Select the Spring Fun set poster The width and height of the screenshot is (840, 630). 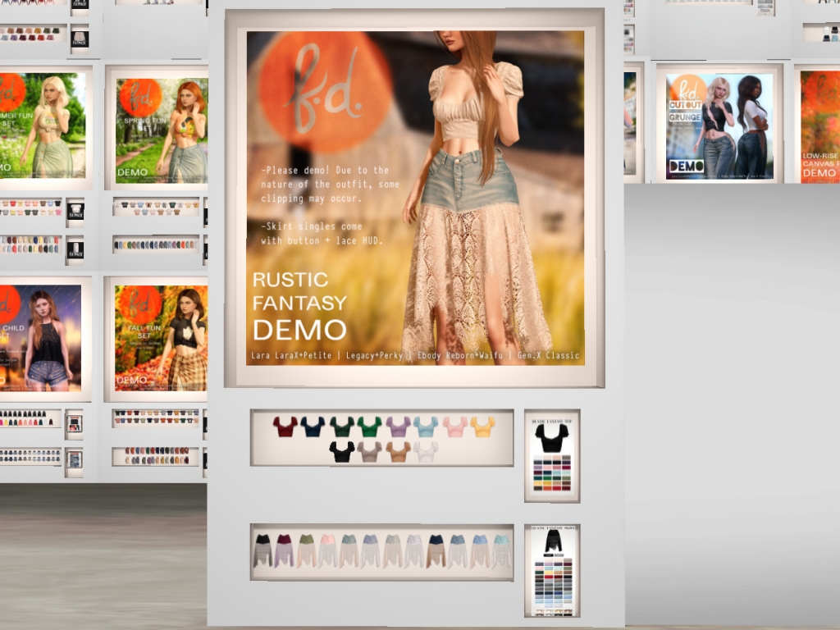(x=161, y=130)
